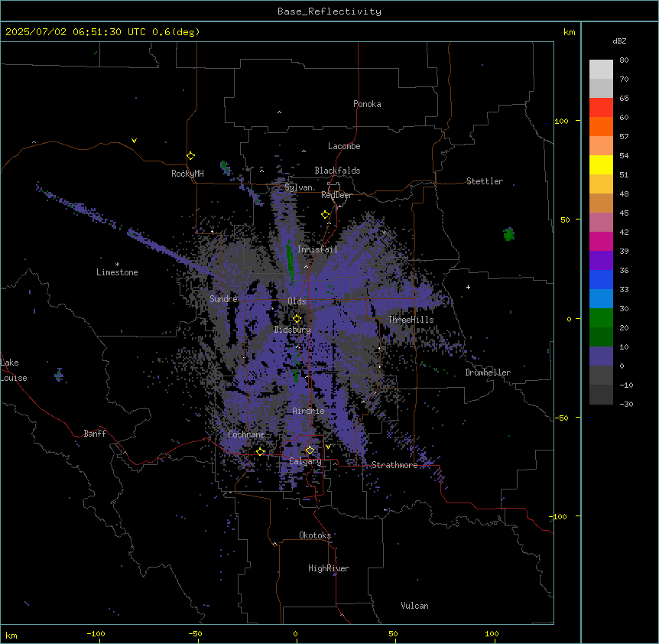Select the Lacombe city label

pyautogui.click(x=344, y=146)
